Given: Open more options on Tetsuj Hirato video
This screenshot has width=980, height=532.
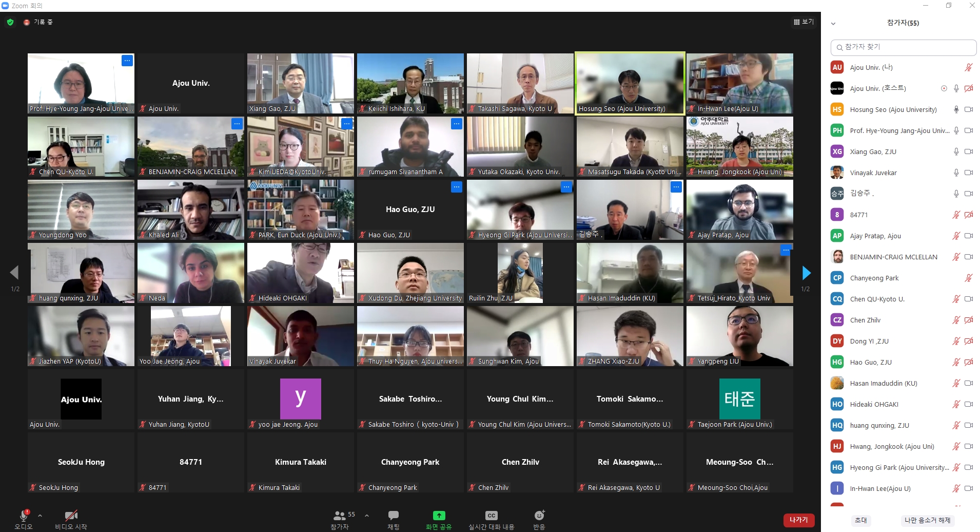Looking at the screenshot, I should (786, 250).
